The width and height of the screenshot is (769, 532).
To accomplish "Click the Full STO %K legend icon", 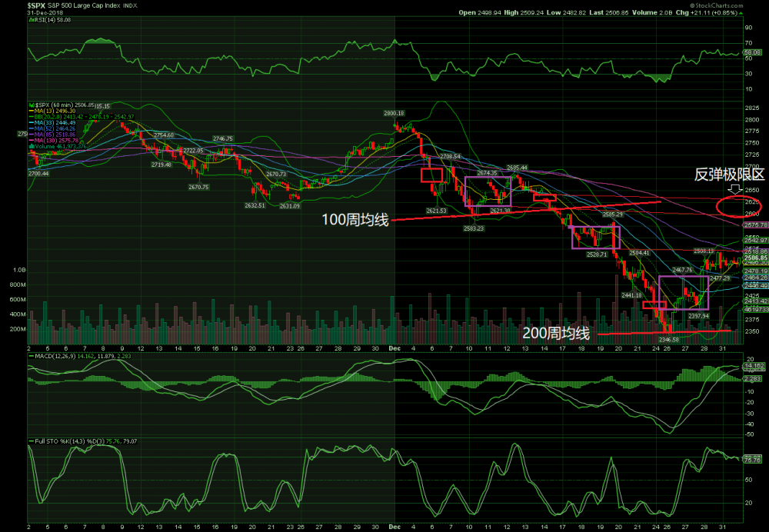I will (x=30, y=441).
